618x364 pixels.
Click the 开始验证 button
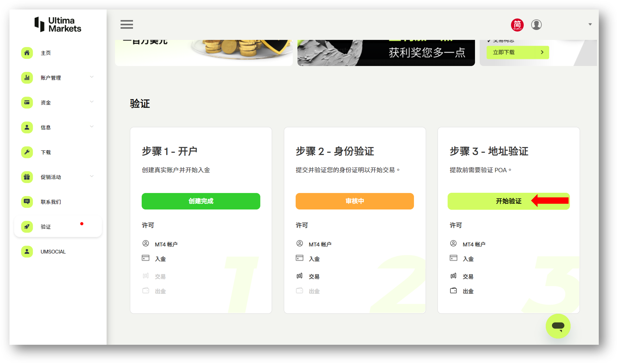(508, 201)
